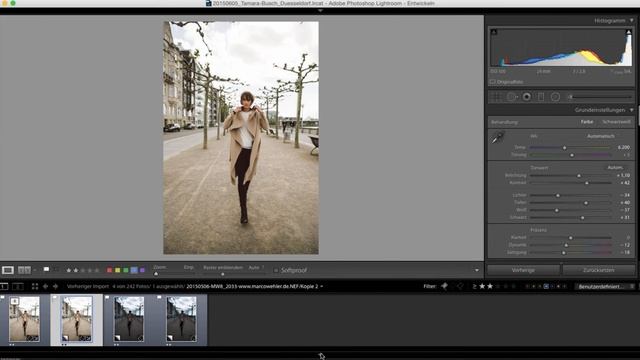The height and width of the screenshot is (360, 640).
Task: Choose Schwarzweiß treatment
Action: (x=616, y=122)
